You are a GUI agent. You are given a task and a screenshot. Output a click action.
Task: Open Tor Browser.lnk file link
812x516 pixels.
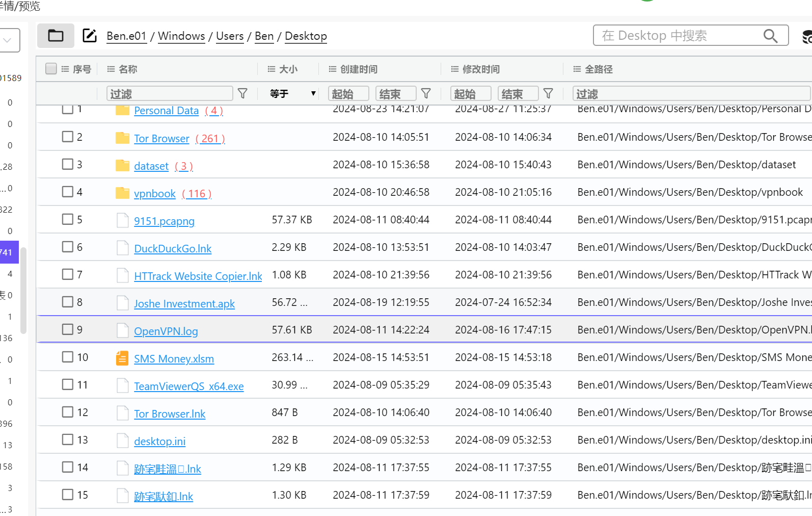pos(170,414)
